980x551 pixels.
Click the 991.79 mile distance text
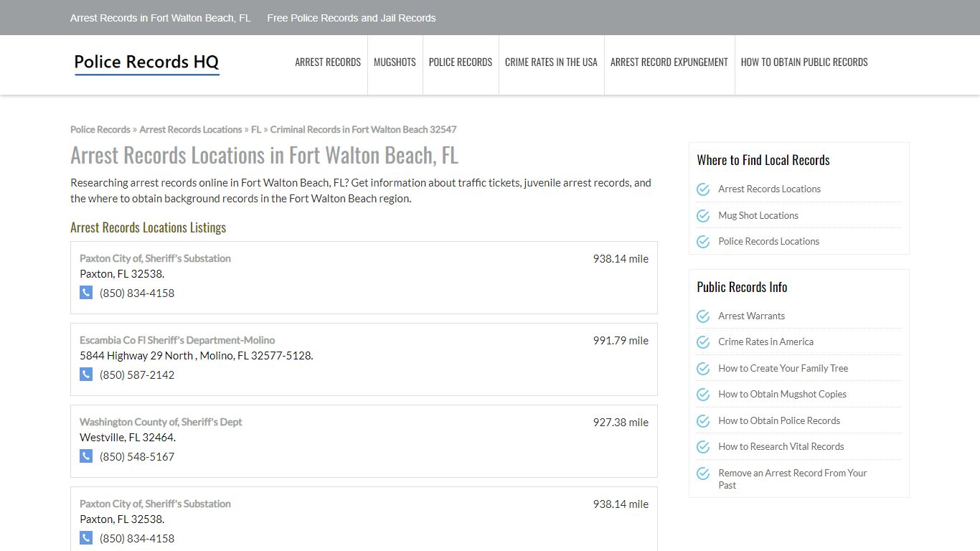pos(621,341)
